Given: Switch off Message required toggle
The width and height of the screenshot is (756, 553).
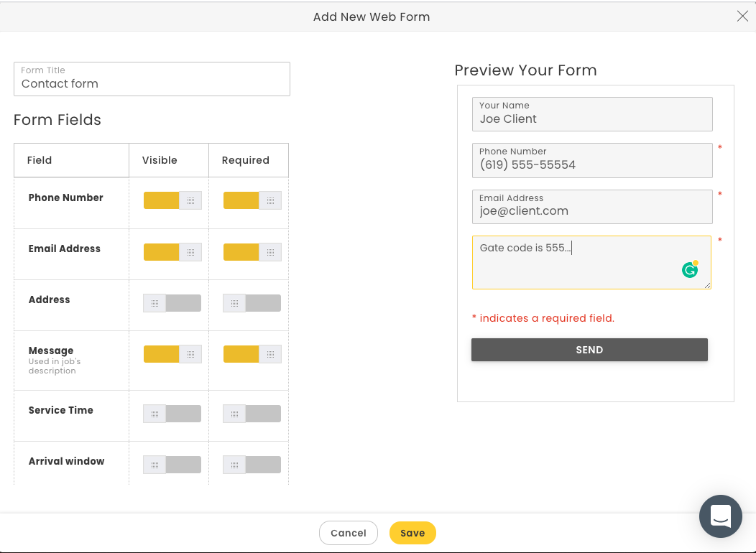Looking at the screenshot, I should (252, 354).
